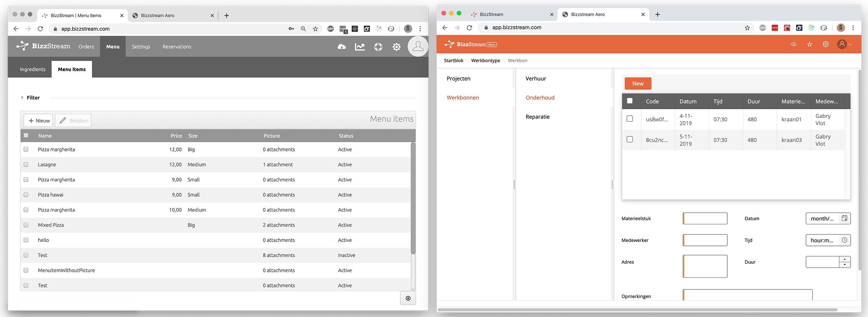Switch to the Ingredients tab
The width and height of the screenshot is (868, 317).
click(x=33, y=69)
